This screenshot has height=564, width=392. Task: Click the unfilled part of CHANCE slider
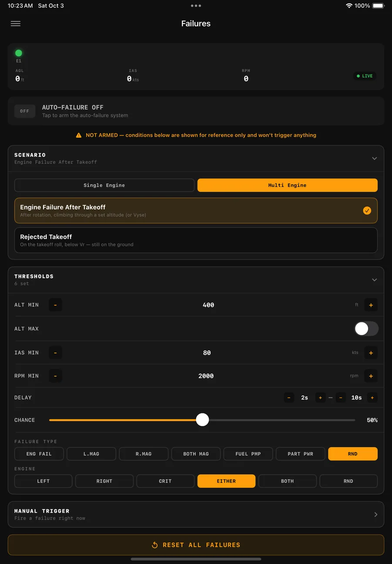[282, 420]
